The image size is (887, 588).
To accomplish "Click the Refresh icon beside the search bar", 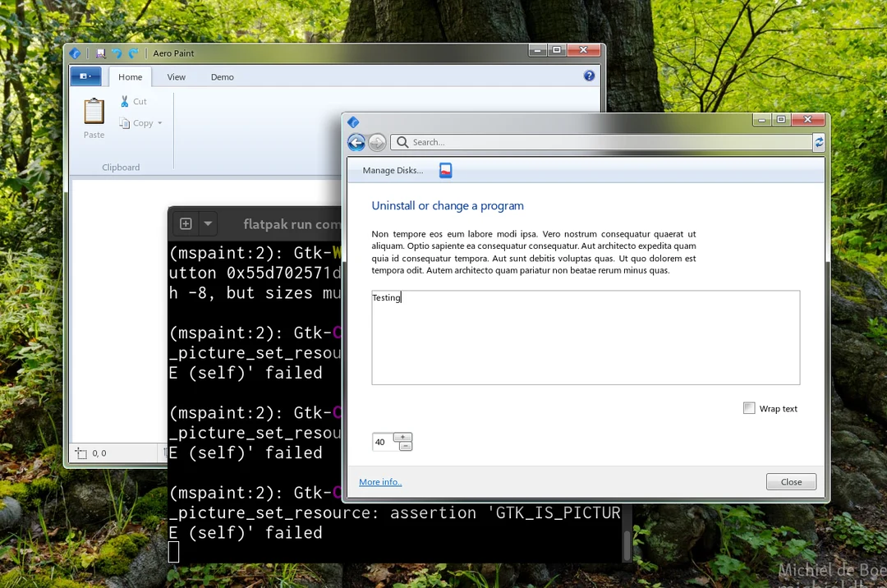I will [x=819, y=142].
